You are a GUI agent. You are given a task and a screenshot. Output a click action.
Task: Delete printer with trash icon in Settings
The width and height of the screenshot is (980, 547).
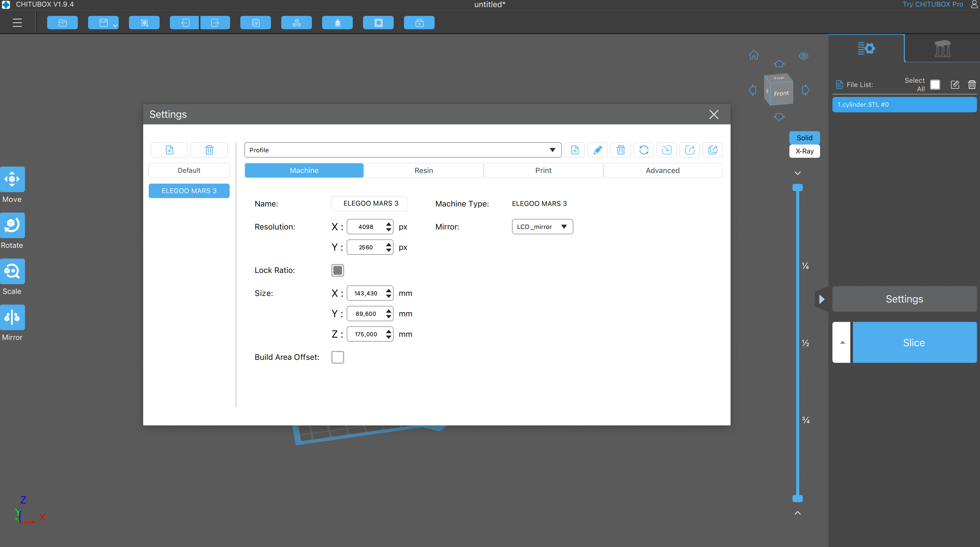click(209, 150)
